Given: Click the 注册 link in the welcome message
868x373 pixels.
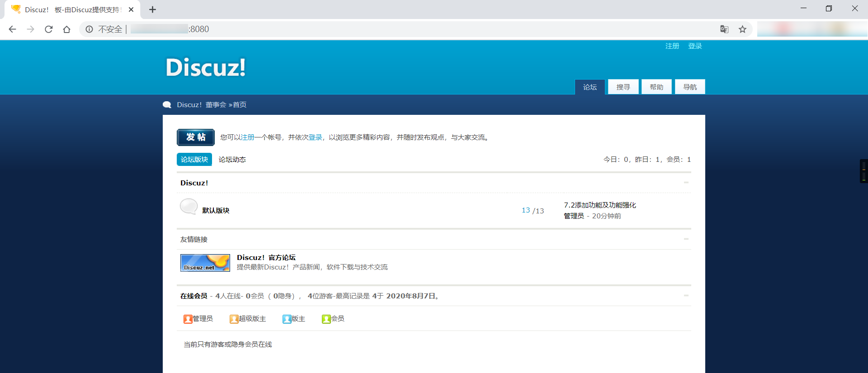Looking at the screenshot, I should click(247, 137).
